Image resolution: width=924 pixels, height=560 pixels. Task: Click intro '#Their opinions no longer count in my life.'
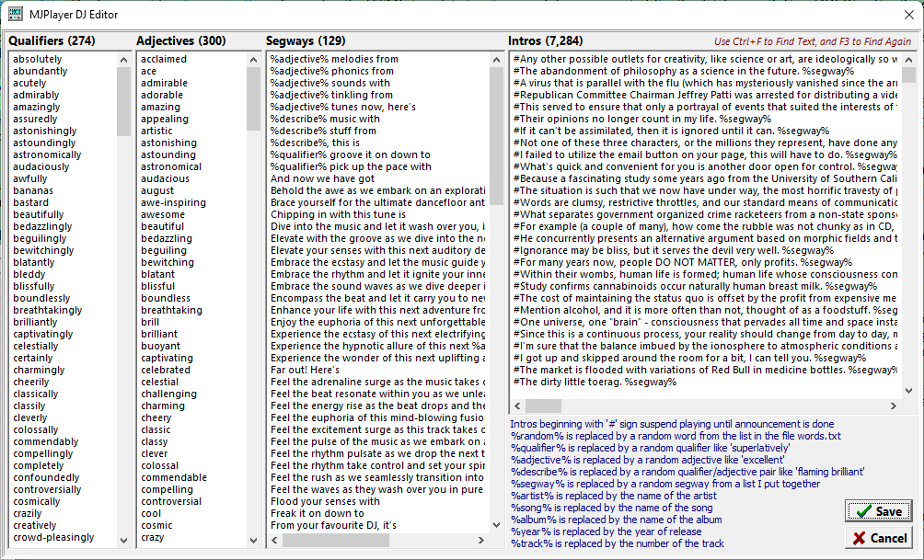[641, 119]
